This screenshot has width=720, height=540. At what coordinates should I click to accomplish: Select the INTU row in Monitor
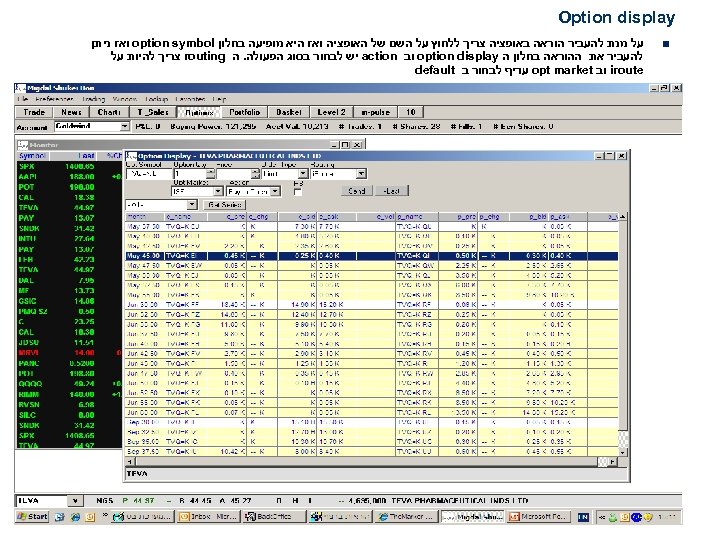pyautogui.click(x=69, y=239)
